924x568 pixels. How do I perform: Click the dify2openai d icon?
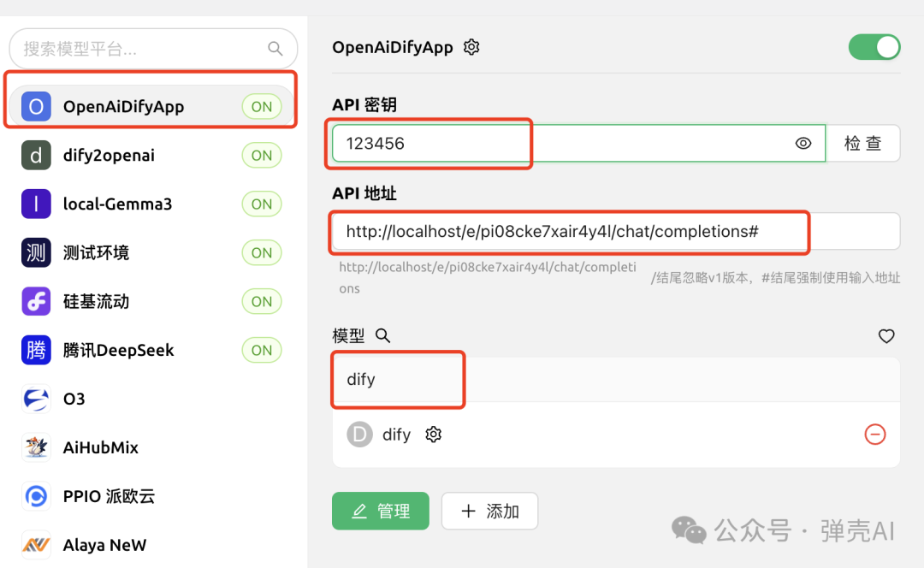tap(36, 156)
